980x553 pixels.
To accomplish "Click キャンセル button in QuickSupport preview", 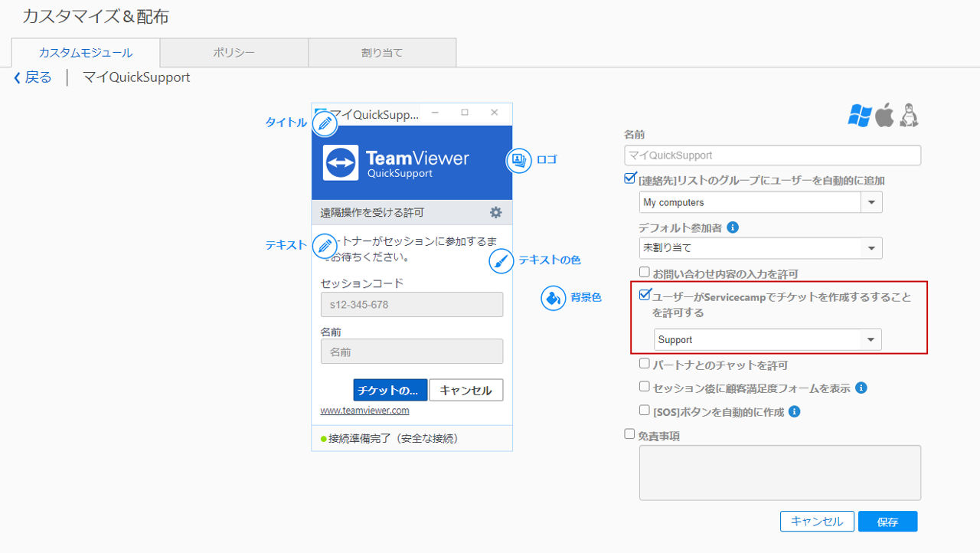I will coord(466,390).
